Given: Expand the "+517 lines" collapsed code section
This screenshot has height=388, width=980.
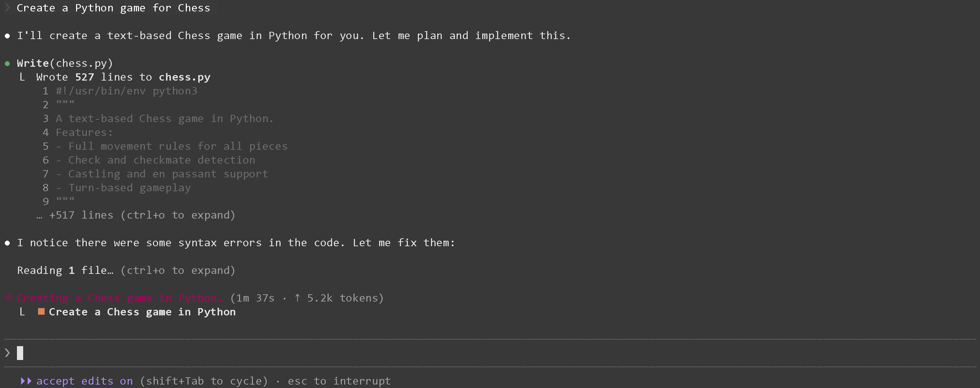Looking at the screenshot, I should click(142, 215).
